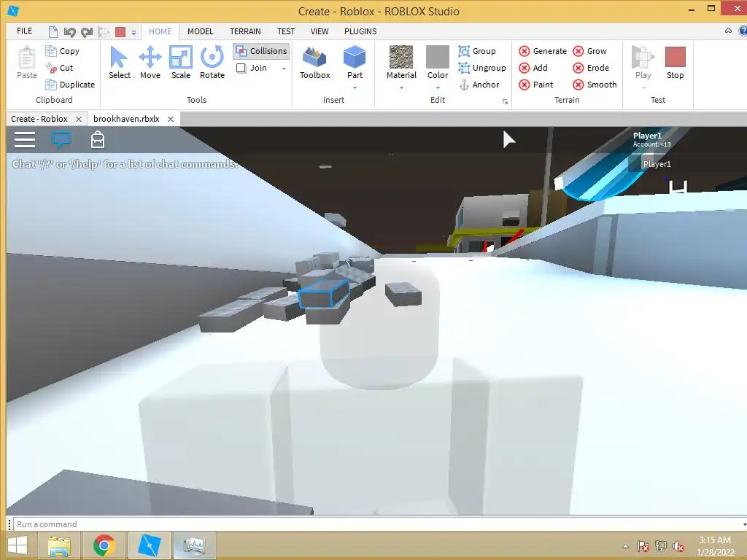Activate the Move tool

click(150, 63)
